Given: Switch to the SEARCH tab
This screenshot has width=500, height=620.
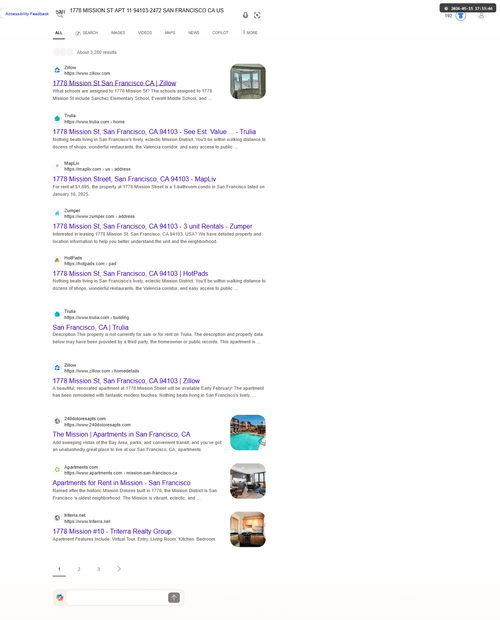Looking at the screenshot, I should [x=87, y=33].
